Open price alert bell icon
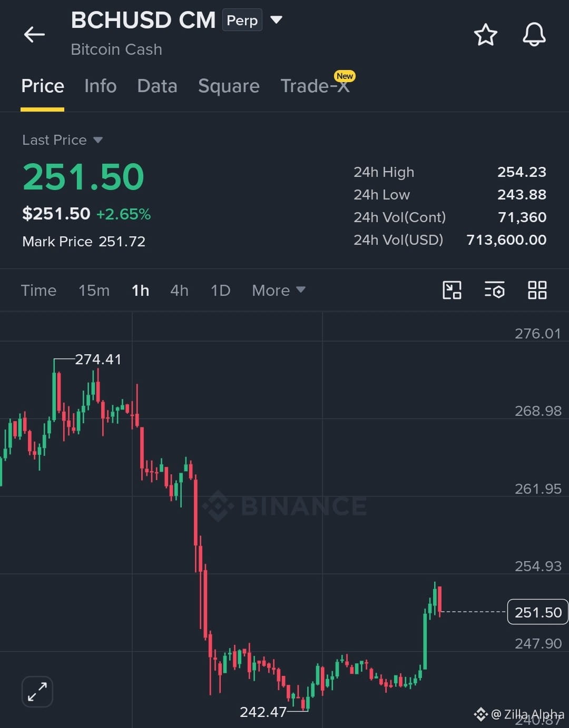This screenshot has width=569, height=728. point(534,35)
